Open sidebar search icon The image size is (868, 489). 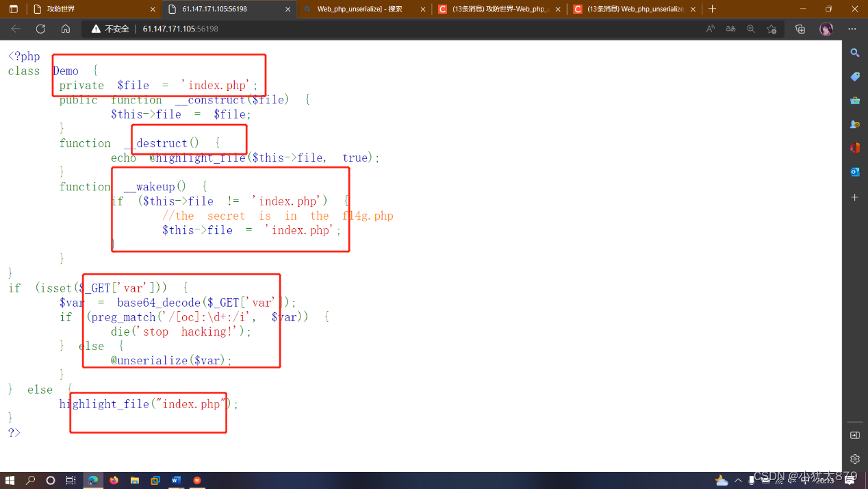855,53
